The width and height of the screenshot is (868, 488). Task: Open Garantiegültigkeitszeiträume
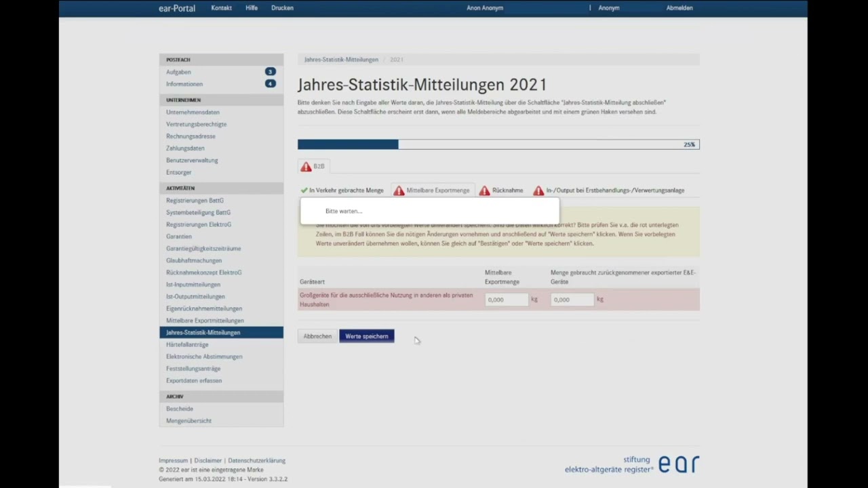203,249
